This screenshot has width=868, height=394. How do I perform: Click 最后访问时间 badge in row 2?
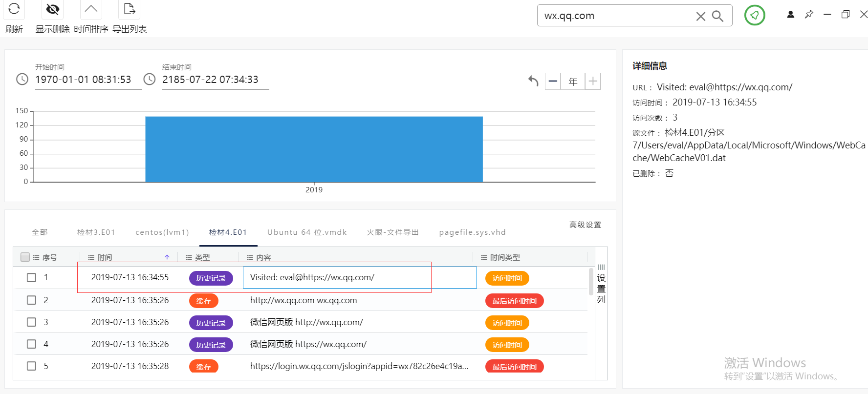tap(515, 301)
